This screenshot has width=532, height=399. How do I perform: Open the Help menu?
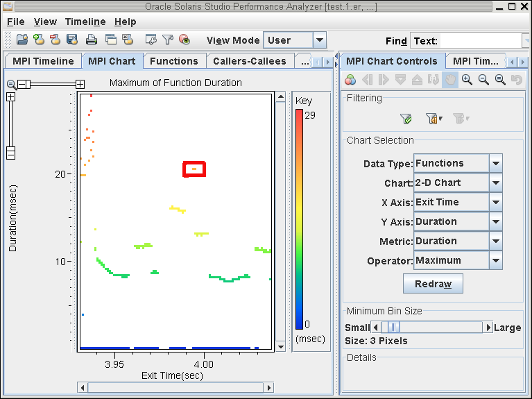pyautogui.click(x=125, y=22)
